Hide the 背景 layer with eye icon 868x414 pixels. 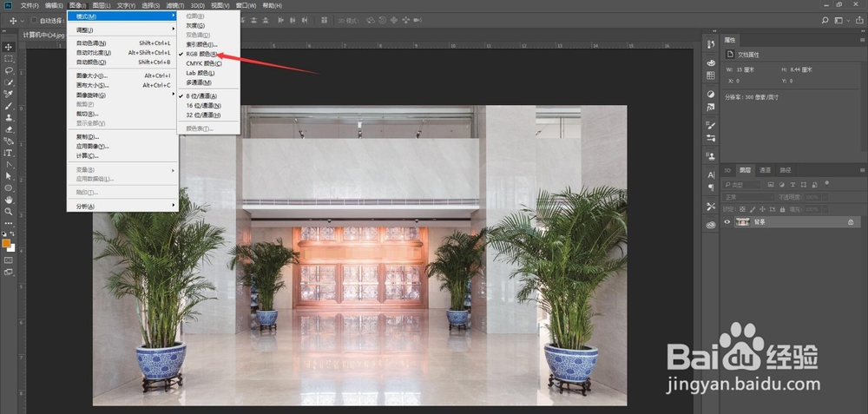tap(727, 222)
